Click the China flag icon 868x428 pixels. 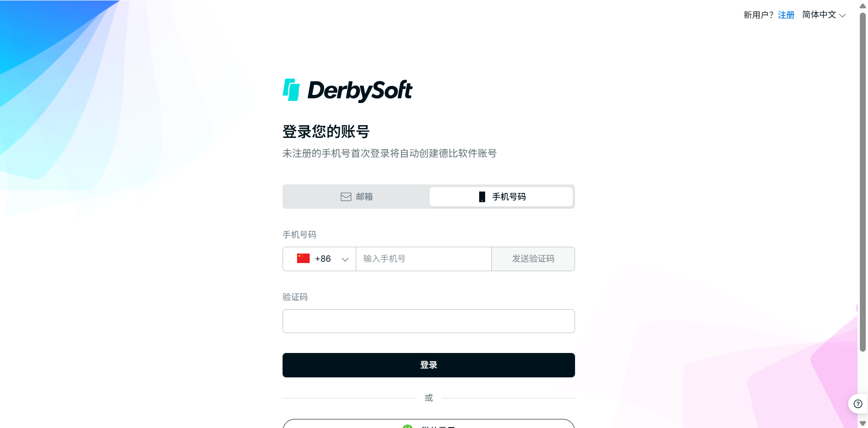[x=303, y=259]
